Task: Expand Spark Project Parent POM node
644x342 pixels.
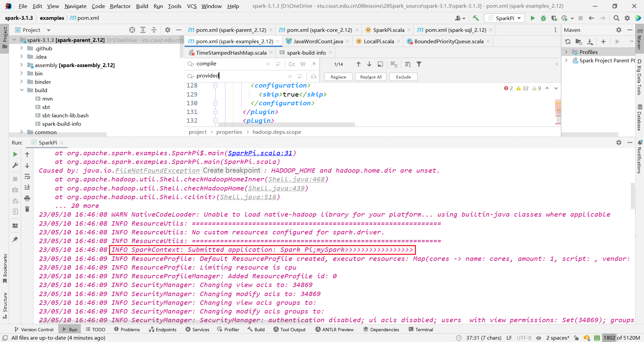Action: pos(566,60)
